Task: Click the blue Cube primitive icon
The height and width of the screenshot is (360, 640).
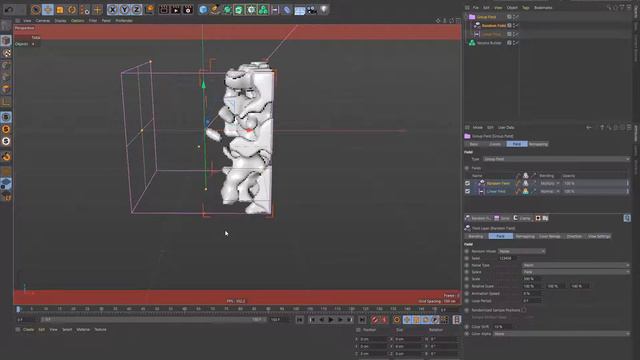Action: (203, 9)
